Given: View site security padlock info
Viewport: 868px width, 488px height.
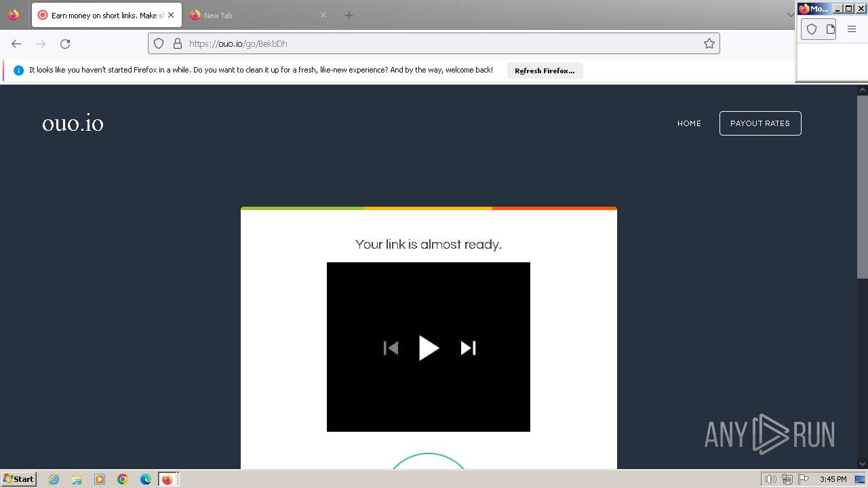Looking at the screenshot, I should (x=178, y=43).
